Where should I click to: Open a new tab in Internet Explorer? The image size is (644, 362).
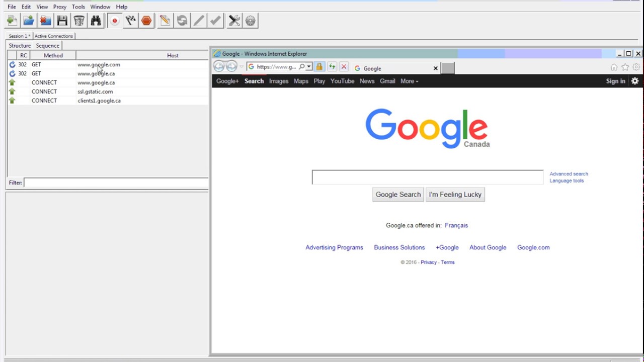click(448, 68)
